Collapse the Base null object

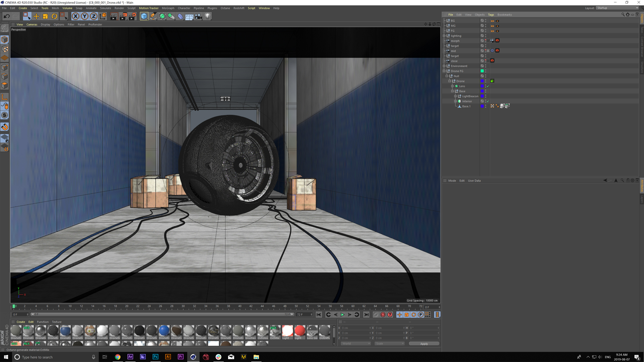coord(452,91)
